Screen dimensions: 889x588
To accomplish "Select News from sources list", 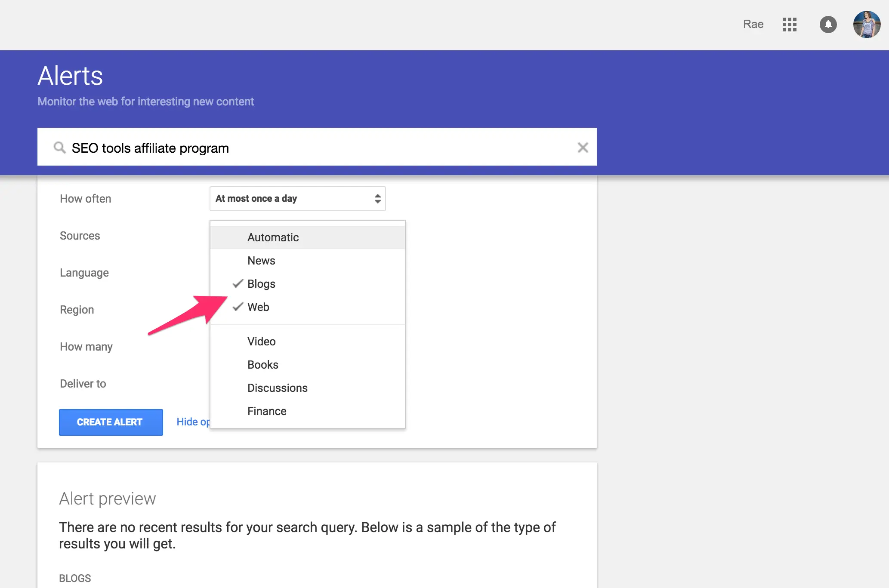I will [x=261, y=260].
